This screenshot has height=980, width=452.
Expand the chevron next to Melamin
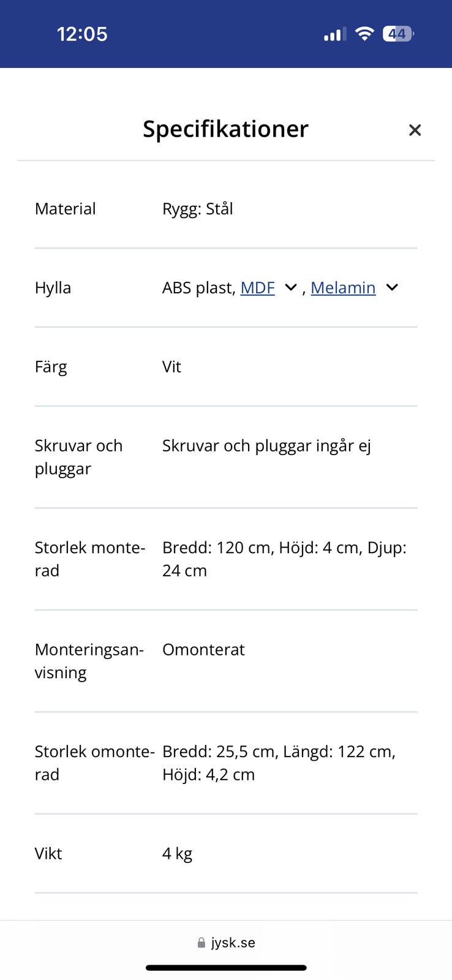click(392, 288)
